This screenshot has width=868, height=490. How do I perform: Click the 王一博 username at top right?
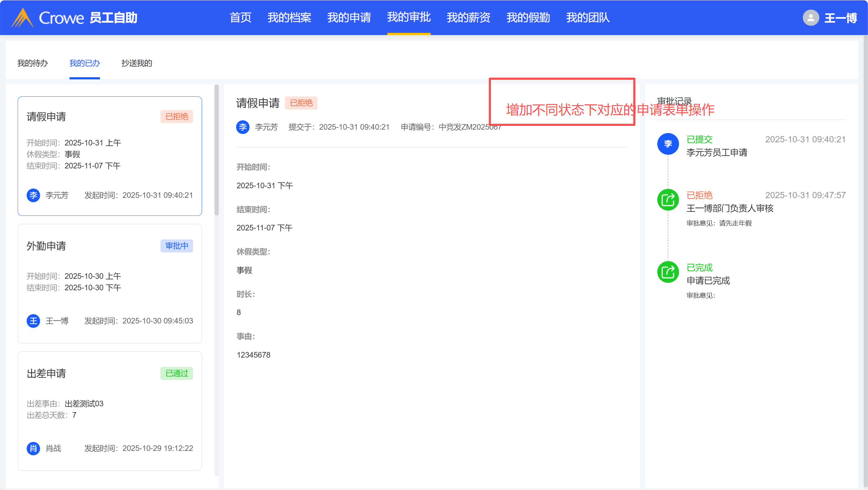coord(840,17)
